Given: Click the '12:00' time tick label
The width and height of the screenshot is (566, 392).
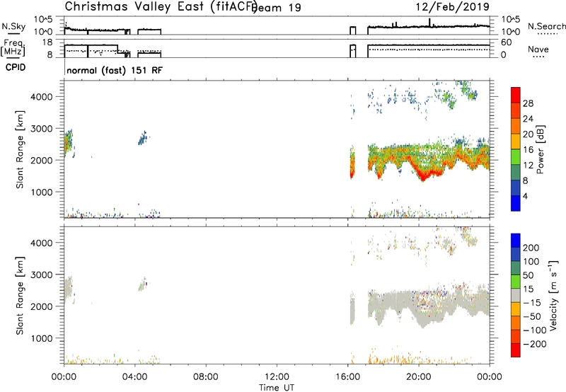Looking at the screenshot, I should tap(277, 377).
